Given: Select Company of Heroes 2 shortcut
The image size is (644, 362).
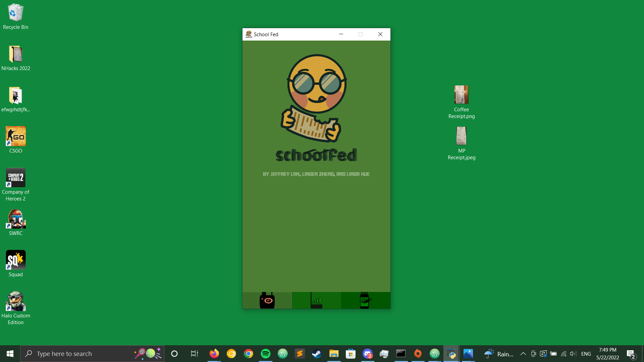Looking at the screenshot, I should pyautogui.click(x=15, y=178).
